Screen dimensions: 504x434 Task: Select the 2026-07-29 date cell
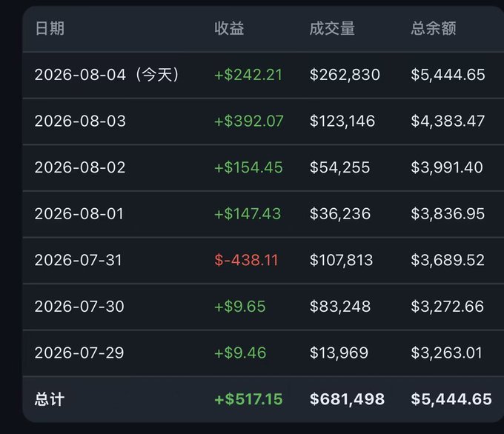79,353
